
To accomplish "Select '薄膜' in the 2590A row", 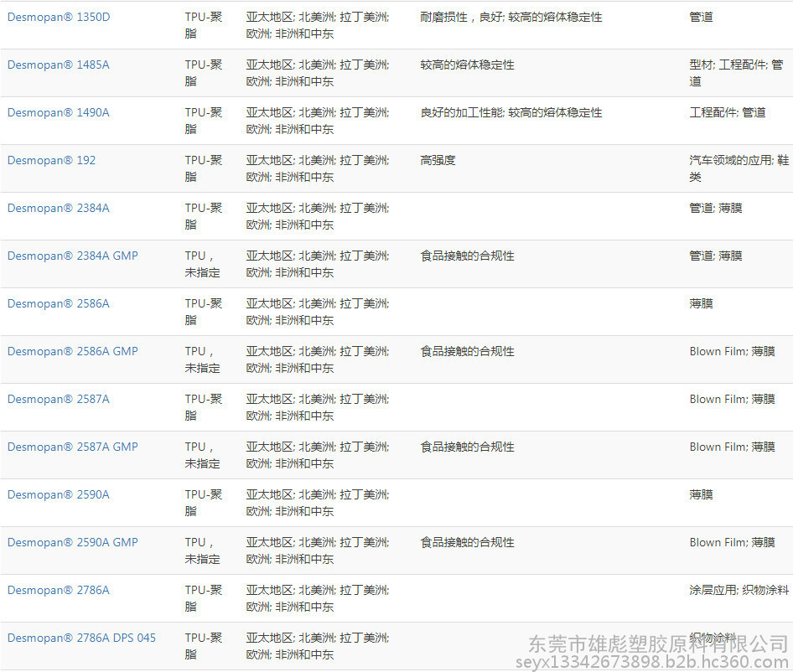I will point(702,495).
